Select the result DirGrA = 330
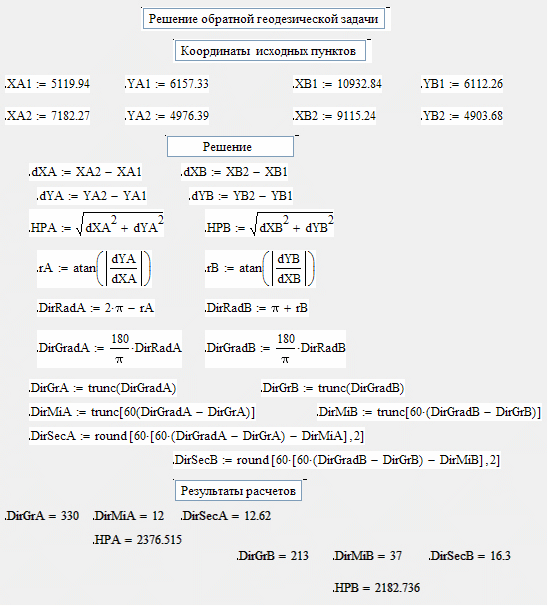548x606 pixels. pos(42,516)
